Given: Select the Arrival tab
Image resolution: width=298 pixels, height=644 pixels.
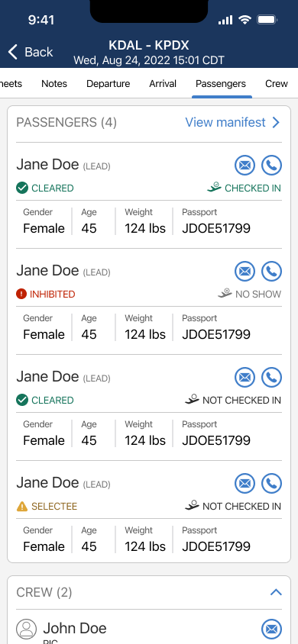Looking at the screenshot, I should tap(163, 84).
